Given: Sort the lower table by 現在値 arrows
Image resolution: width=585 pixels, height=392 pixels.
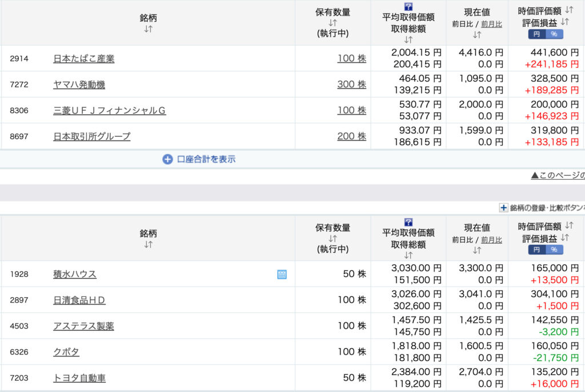Looking at the screenshot, I should [477, 250].
